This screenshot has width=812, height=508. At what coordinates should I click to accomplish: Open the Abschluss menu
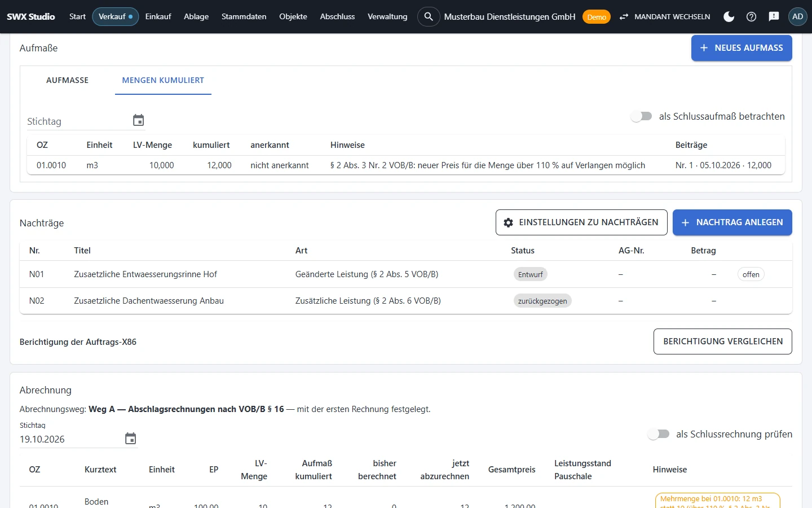click(337, 17)
